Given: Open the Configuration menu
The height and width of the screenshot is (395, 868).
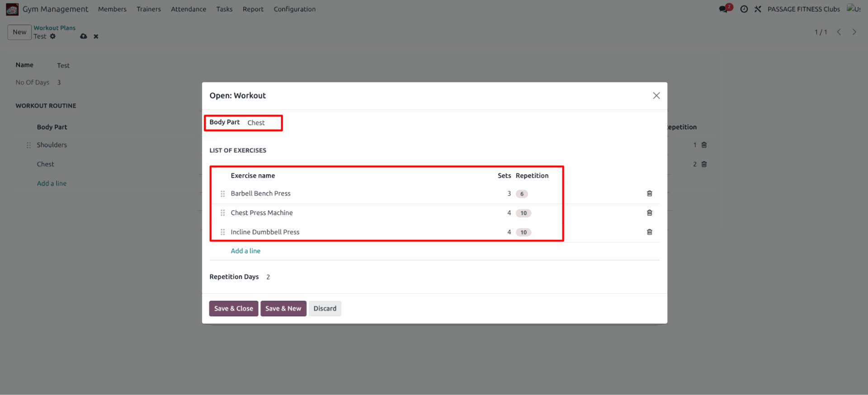Looking at the screenshot, I should 294,9.
